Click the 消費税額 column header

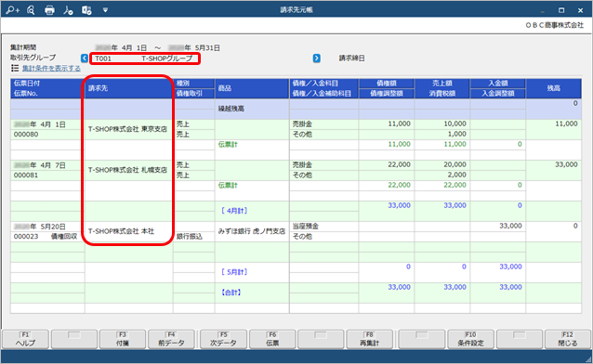click(442, 94)
